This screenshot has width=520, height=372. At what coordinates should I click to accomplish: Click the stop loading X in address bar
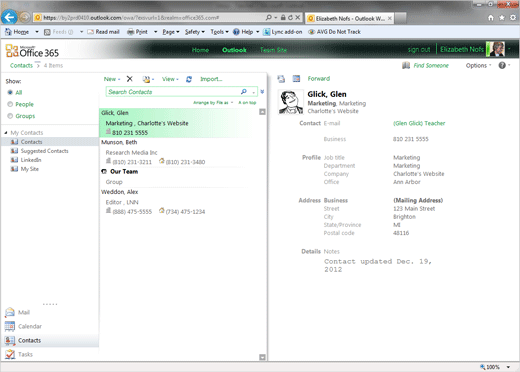[x=298, y=17]
